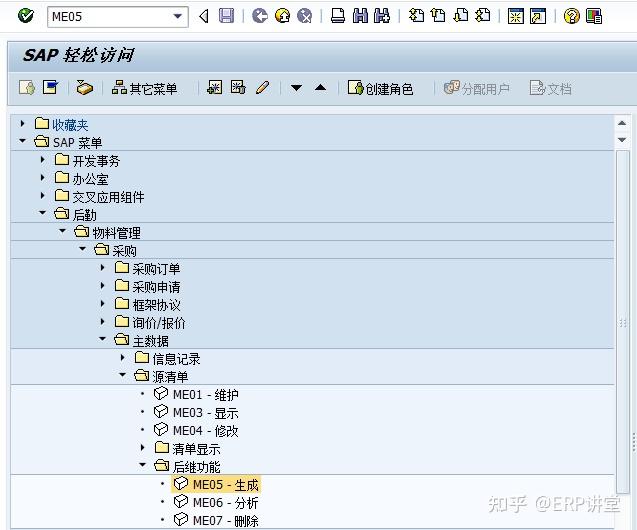Open the 其它菜单 button
Screen dimensions: 637x530
pos(145,88)
